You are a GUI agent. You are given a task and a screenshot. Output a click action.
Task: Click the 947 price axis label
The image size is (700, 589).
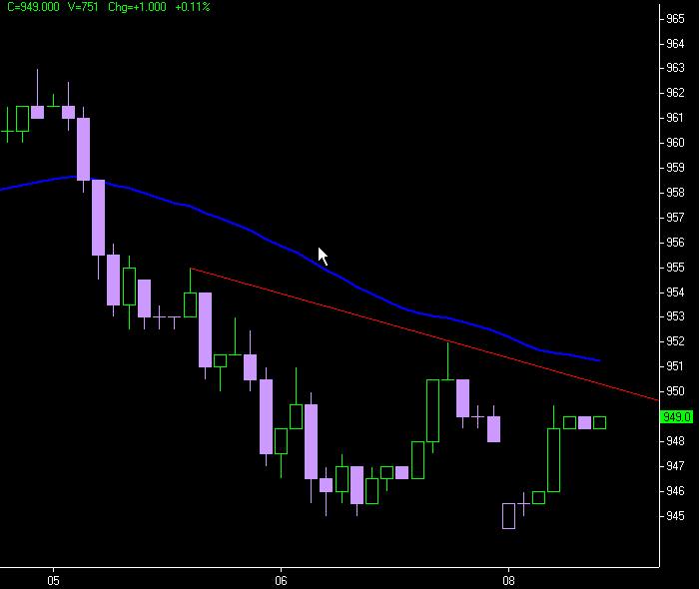pos(675,466)
